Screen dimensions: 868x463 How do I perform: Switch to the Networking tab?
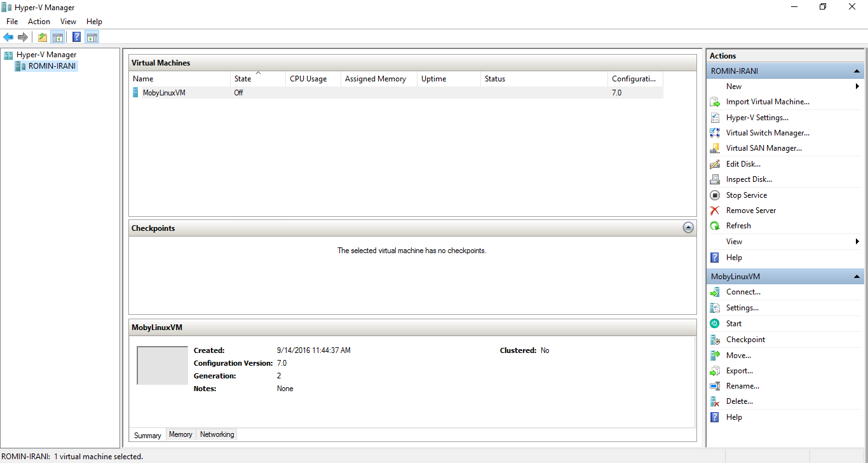point(216,434)
